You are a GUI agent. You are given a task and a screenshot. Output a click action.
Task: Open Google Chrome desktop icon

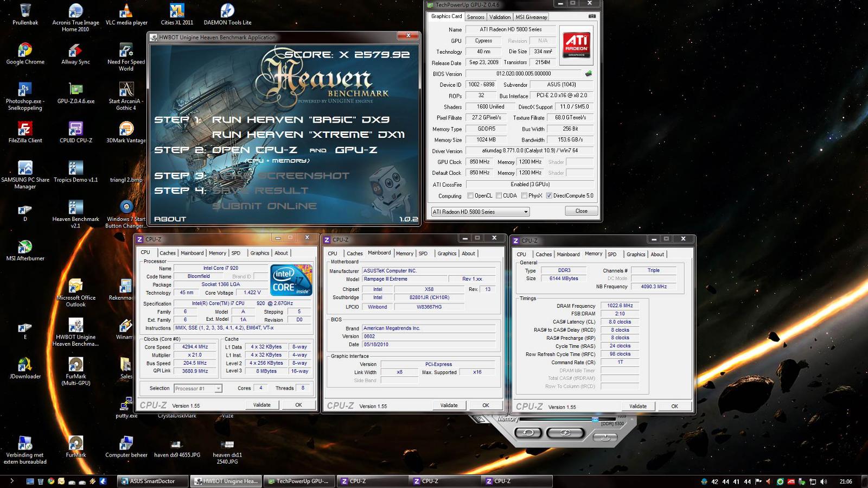(25, 54)
